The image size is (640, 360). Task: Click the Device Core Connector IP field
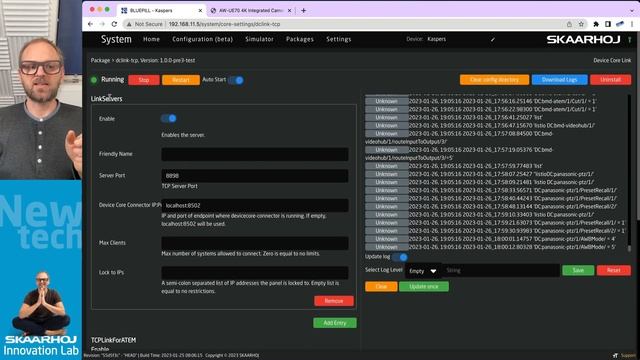pos(255,205)
